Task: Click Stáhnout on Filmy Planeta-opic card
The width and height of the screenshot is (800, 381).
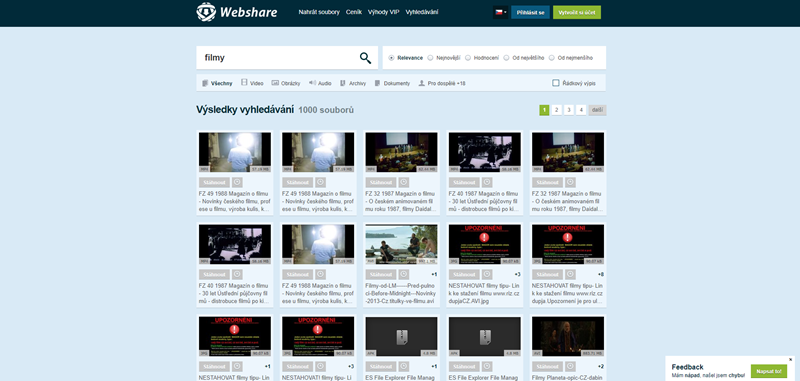Action: [547, 366]
